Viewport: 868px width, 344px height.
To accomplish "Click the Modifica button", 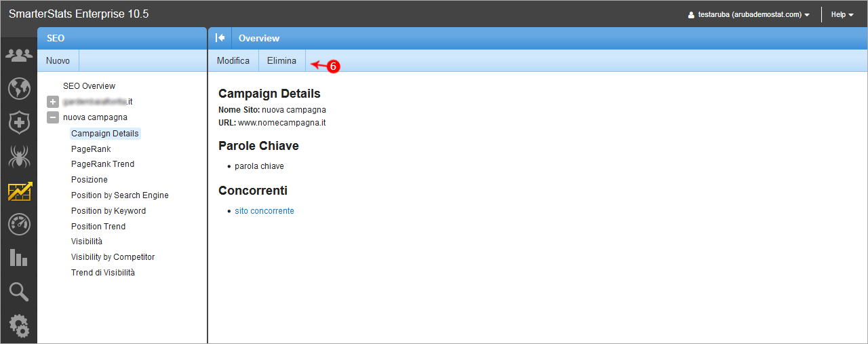I will (233, 60).
